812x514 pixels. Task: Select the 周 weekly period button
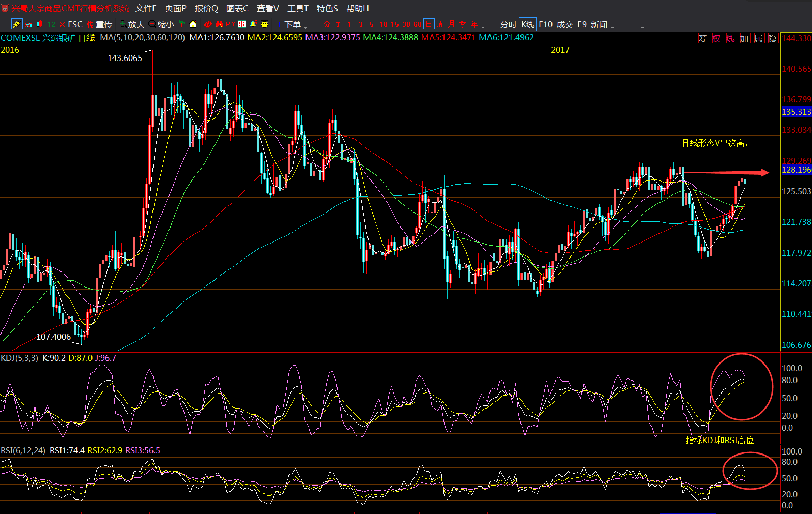(440, 24)
